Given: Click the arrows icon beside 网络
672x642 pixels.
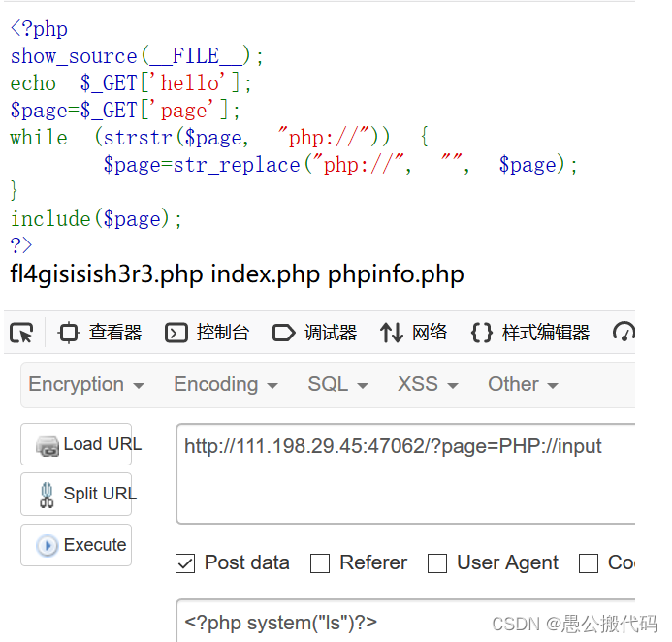Looking at the screenshot, I should (392, 333).
